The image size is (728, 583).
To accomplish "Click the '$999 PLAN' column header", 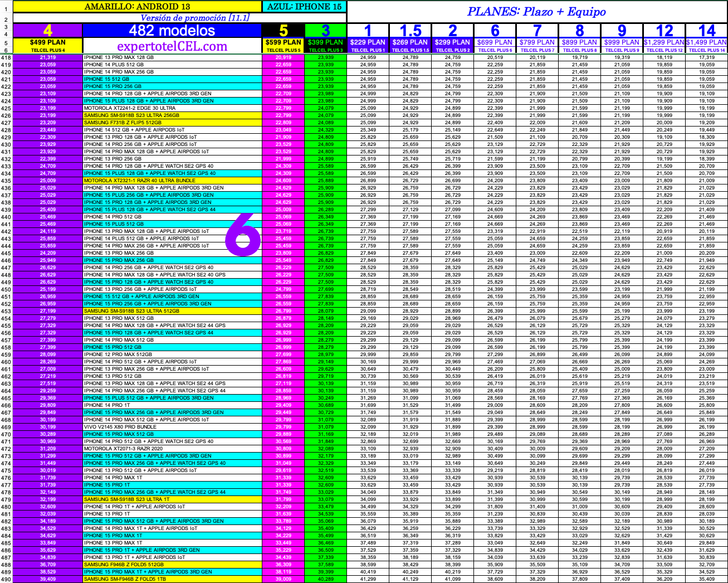I will coord(622,42).
